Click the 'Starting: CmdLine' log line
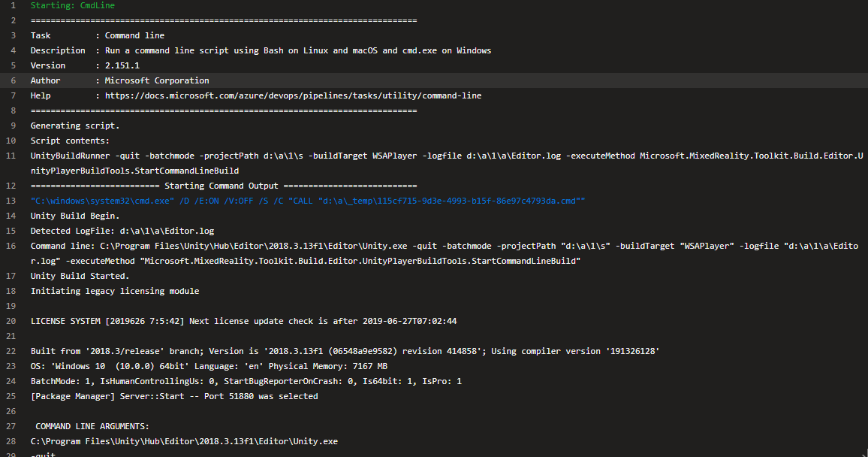The height and width of the screenshot is (457, 868). [73, 5]
